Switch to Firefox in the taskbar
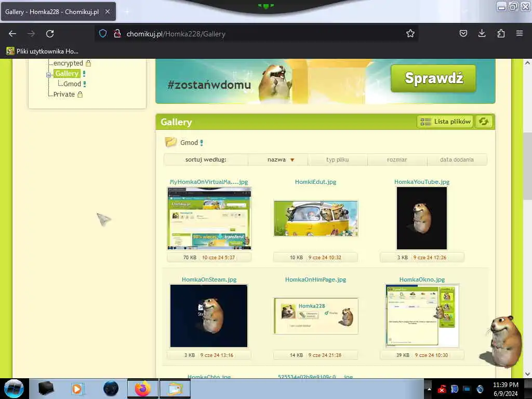The width and height of the screenshot is (532, 399). 143,389
